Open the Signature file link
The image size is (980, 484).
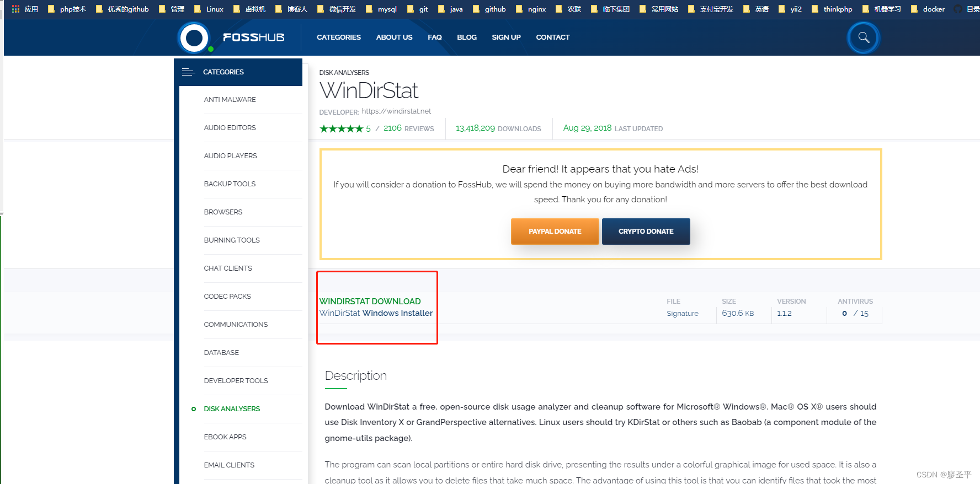pos(683,314)
